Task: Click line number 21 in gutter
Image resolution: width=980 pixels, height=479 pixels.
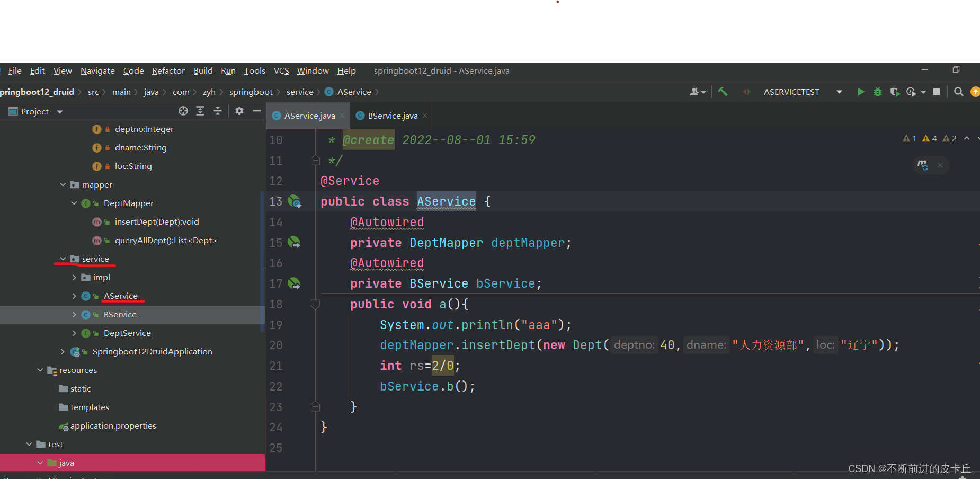Action: coord(275,366)
